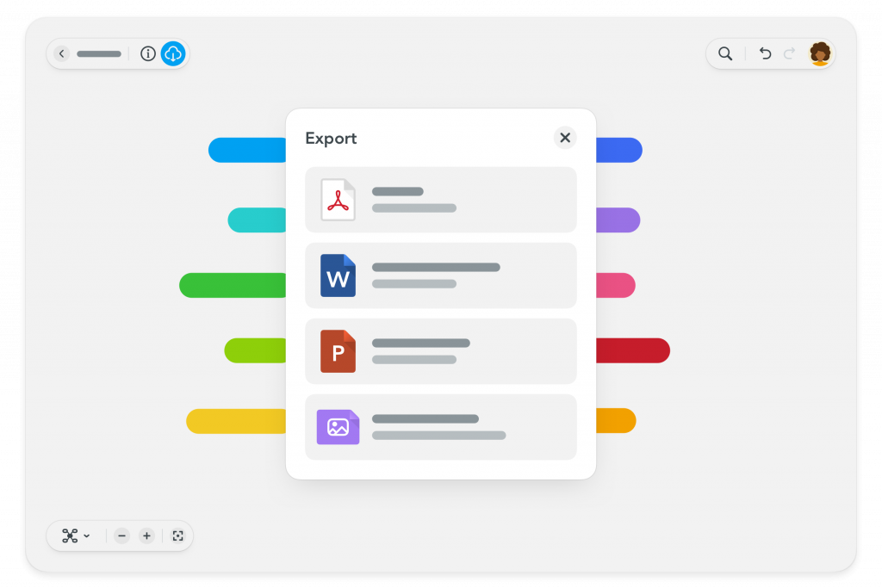The image size is (882, 588).
Task: Select the yellow mind map node
Action: [236, 421]
